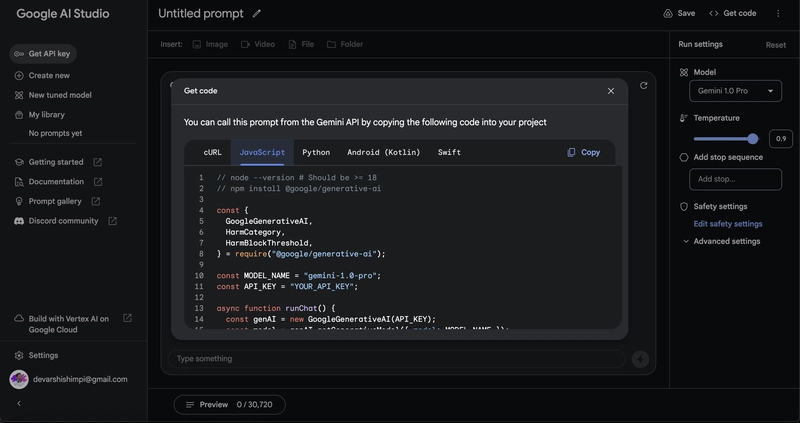The height and width of the screenshot is (423, 800).
Task: Open the Android (Kotlin) tab
Action: [x=384, y=152]
